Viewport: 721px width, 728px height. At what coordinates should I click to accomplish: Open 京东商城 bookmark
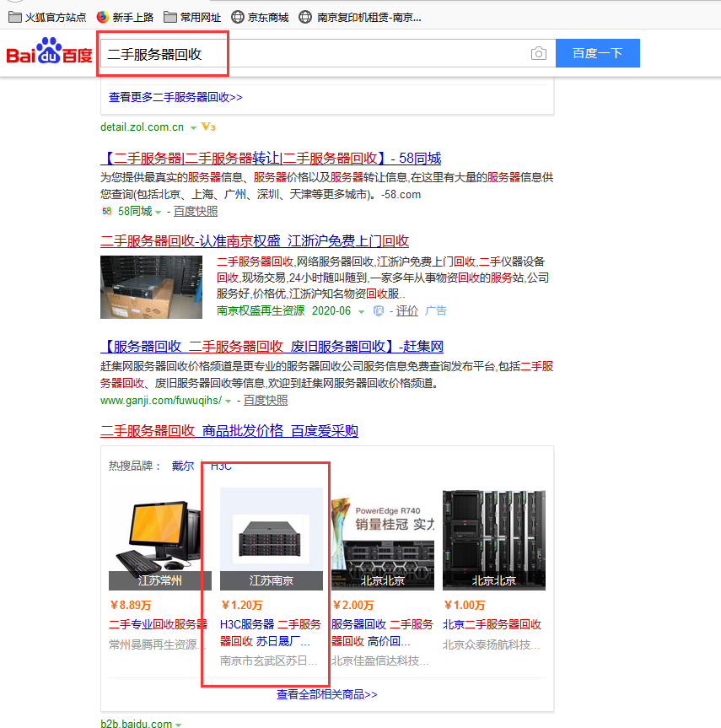click(260, 18)
